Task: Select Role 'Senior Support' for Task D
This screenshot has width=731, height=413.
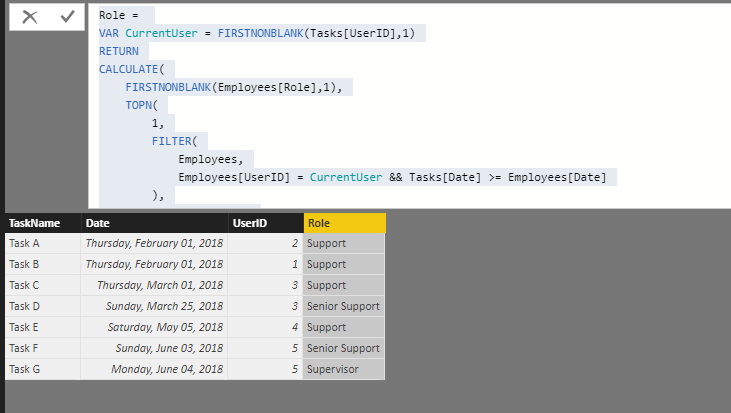Action: point(344,306)
